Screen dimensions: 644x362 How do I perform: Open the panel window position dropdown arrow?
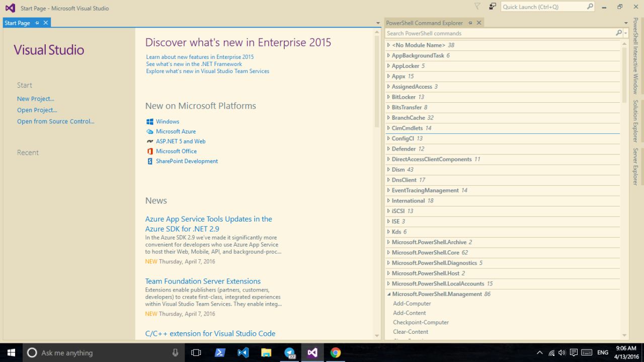click(626, 23)
